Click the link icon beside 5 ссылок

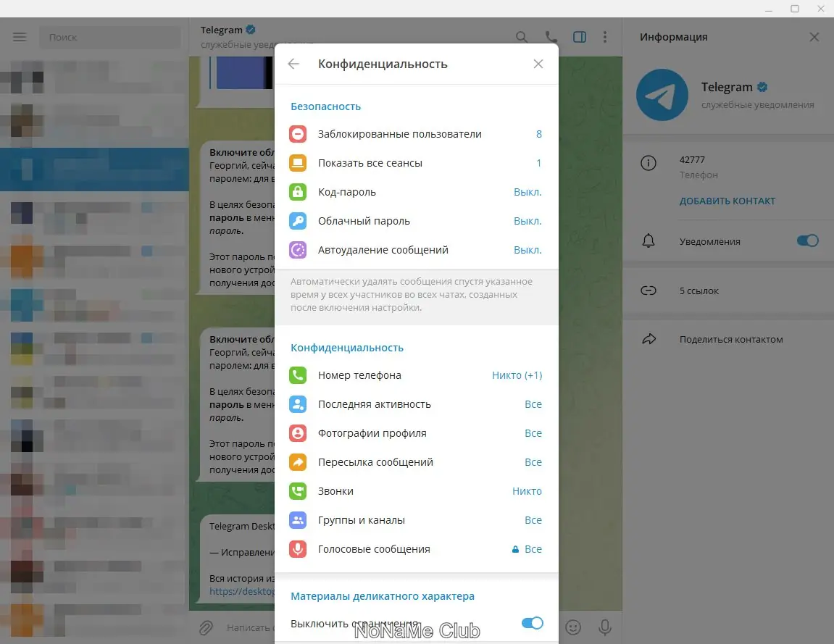[x=649, y=290]
